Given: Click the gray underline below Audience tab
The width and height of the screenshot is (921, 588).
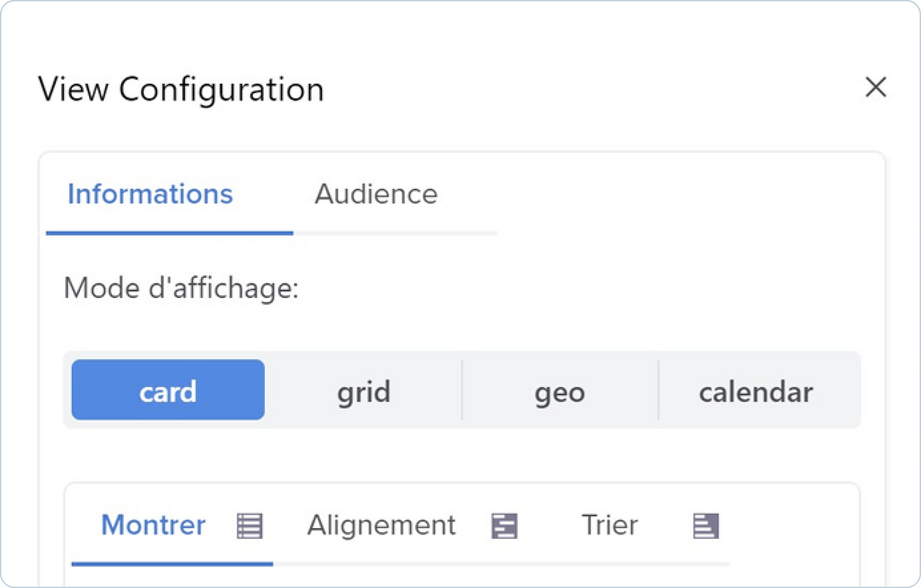Looking at the screenshot, I should pyautogui.click(x=395, y=233).
